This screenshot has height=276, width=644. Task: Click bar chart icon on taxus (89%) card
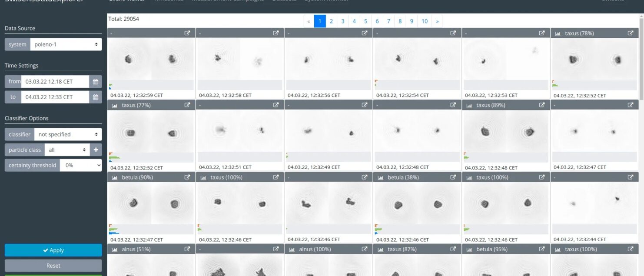[x=469, y=106]
